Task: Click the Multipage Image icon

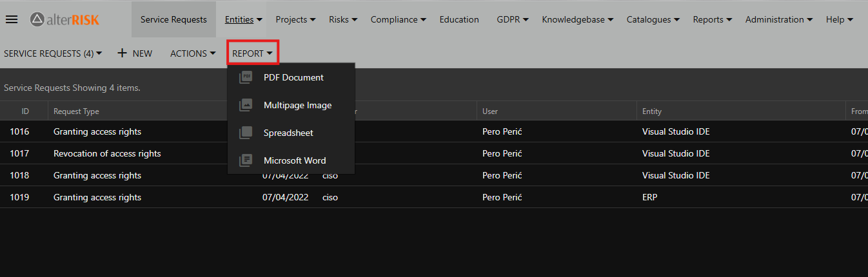Action: click(245, 105)
